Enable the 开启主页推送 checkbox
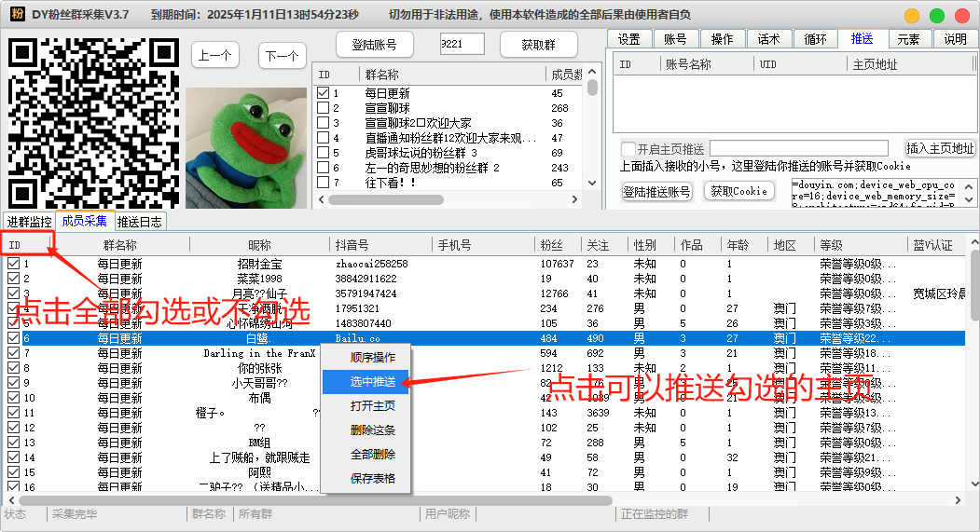This screenshot has height=532, width=980. coord(628,149)
